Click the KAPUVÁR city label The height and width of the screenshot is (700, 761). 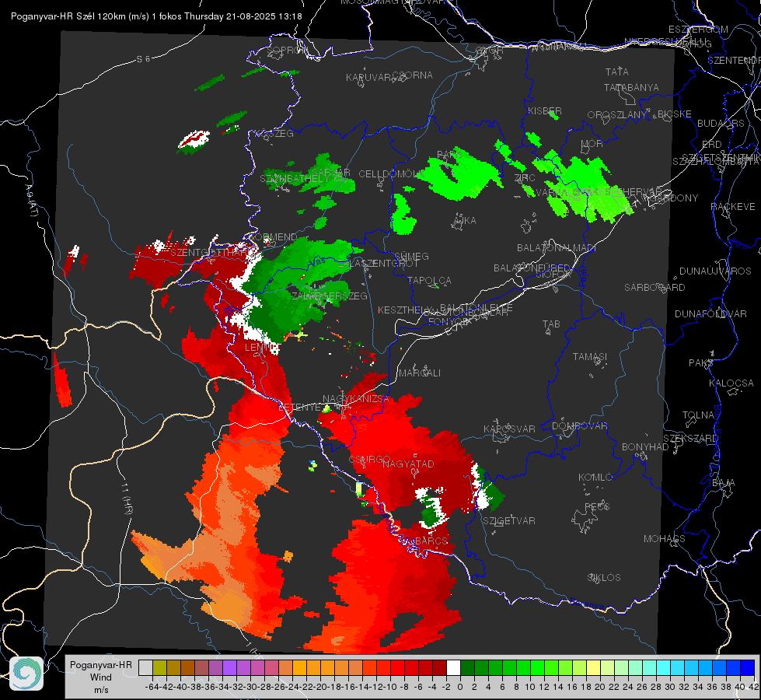(x=368, y=78)
